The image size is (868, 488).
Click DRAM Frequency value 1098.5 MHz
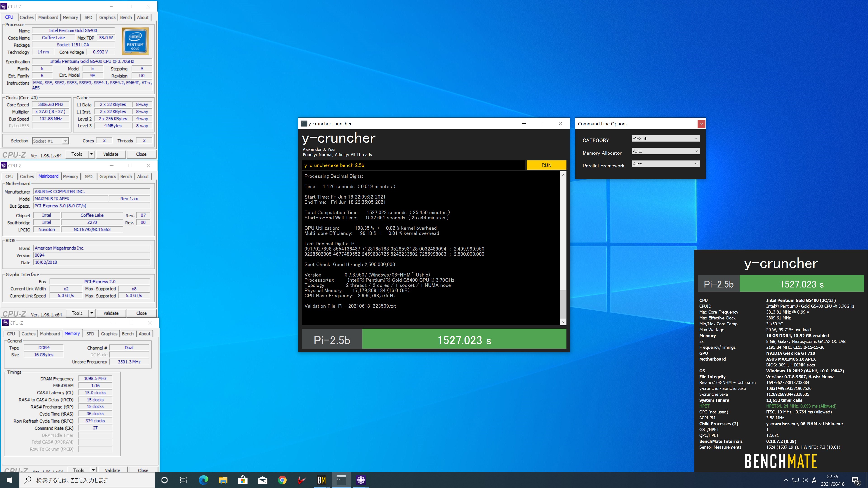(x=95, y=378)
